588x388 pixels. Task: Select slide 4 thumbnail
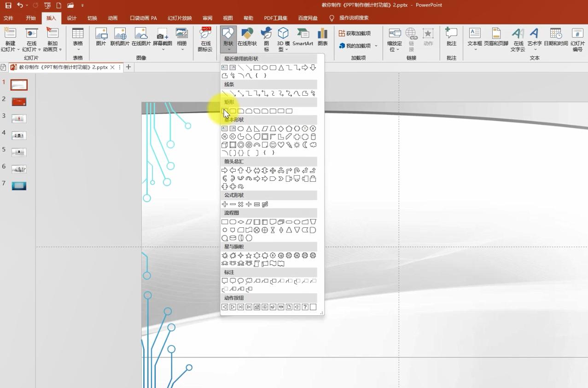[x=19, y=135]
